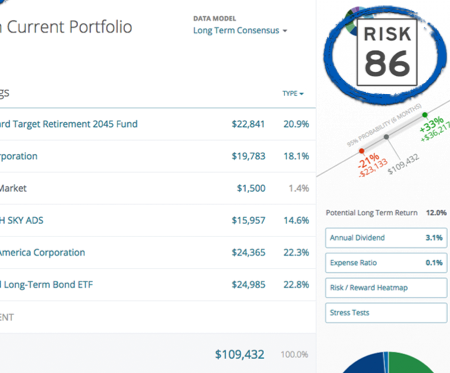This screenshot has width=450, height=373.
Task: Open the Risk / Reward Heatmap
Action: (x=386, y=288)
